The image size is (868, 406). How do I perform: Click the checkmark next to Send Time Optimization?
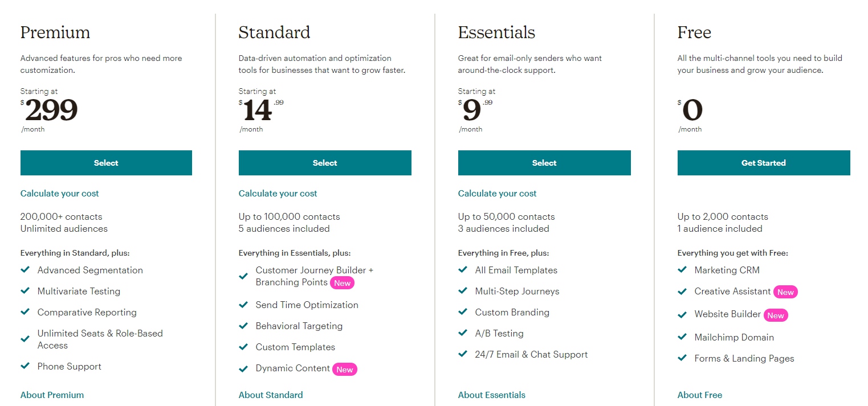(243, 305)
